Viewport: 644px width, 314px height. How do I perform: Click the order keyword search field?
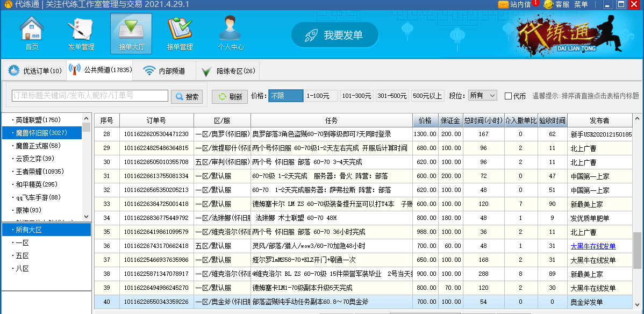point(90,96)
